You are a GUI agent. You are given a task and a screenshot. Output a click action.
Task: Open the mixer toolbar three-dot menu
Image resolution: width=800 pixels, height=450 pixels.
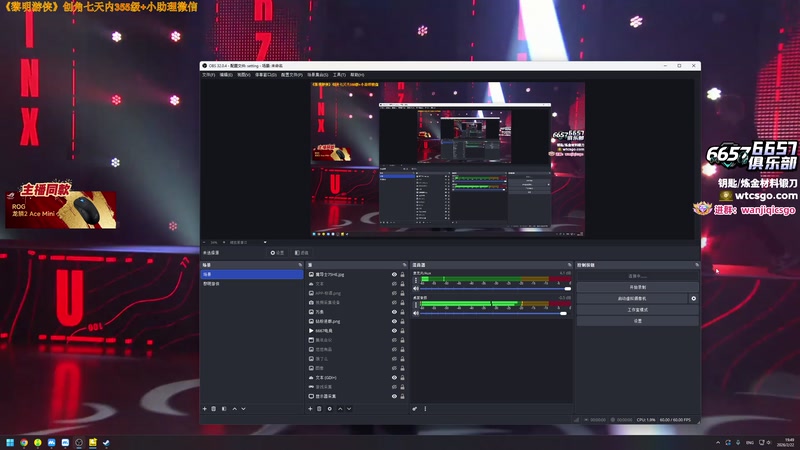pos(425,409)
